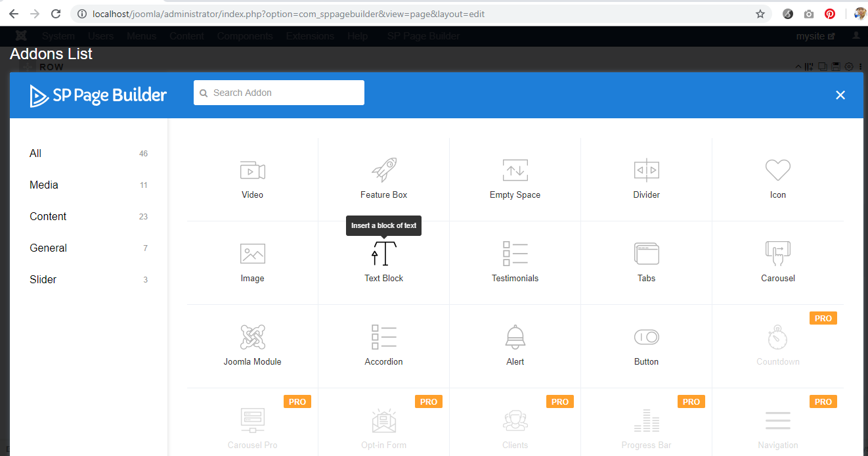
Task: Add the Testimonials addon
Action: coord(515,254)
